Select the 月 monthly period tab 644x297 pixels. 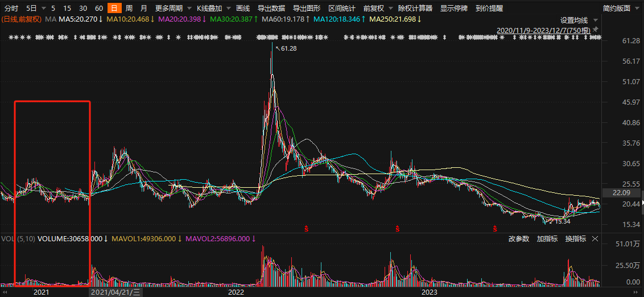click(143, 9)
